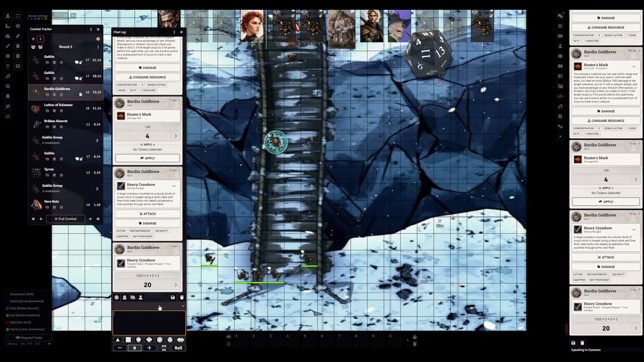The height and width of the screenshot is (362, 644).
Task: Toggle private GM roll mode icon
Action: tap(125, 298)
